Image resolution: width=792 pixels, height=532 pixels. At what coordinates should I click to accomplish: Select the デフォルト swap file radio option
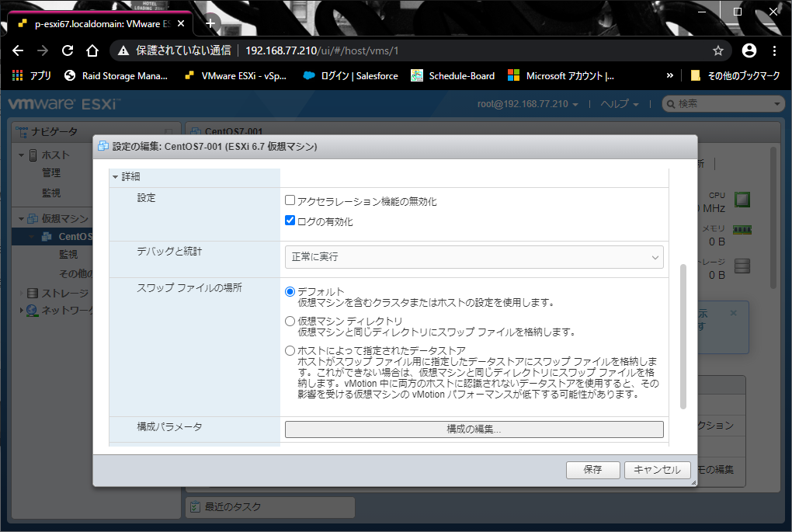[290, 291]
